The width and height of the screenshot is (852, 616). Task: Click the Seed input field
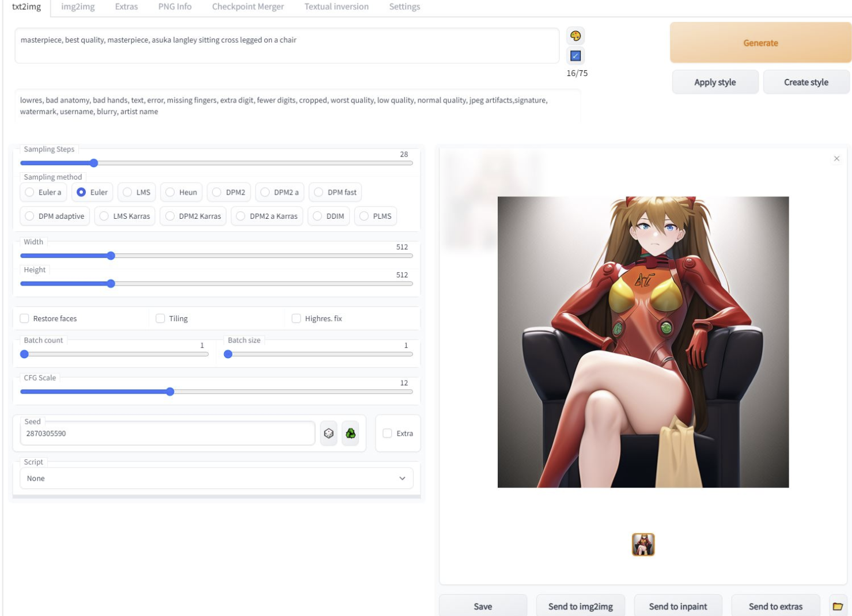168,434
